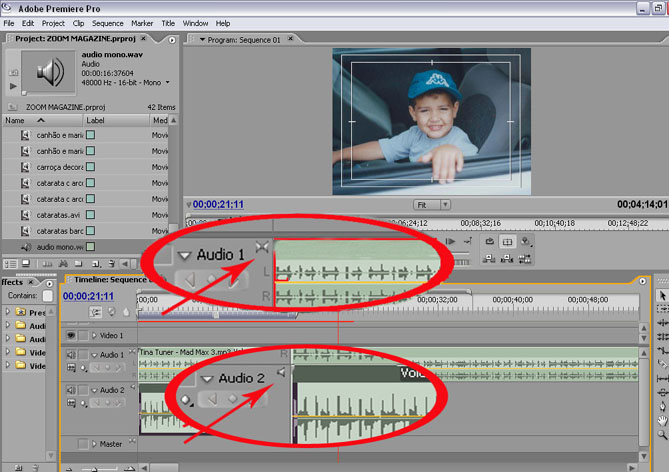The width and height of the screenshot is (669, 472).
Task: Click the Safe Margins button in Program monitor
Action: pyautogui.click(x=507, y=242)
